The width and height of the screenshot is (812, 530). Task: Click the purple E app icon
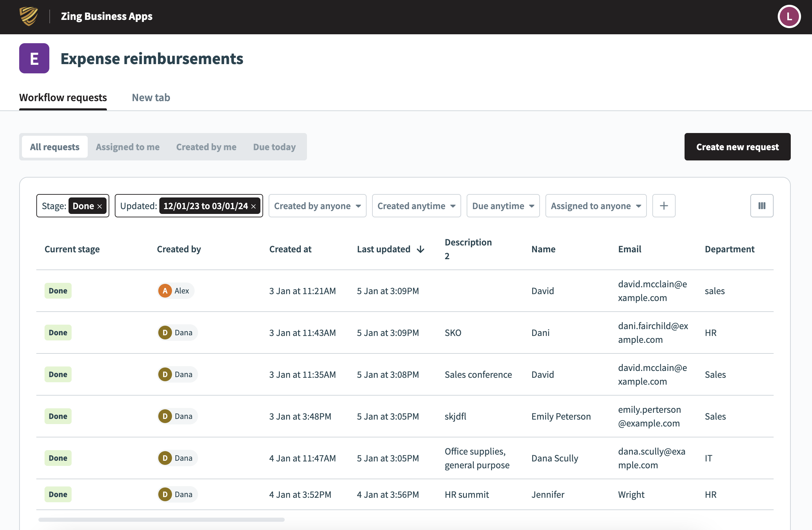(x=34, y=58)
